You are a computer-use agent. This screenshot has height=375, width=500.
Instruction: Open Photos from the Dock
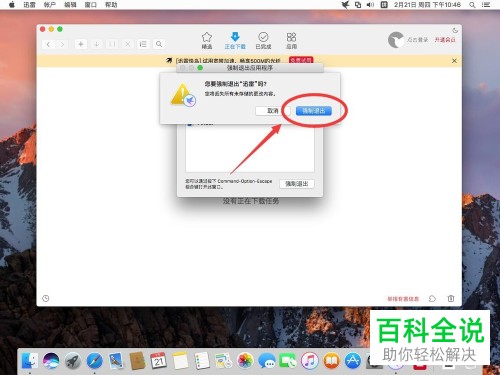(x=245, y=361)
